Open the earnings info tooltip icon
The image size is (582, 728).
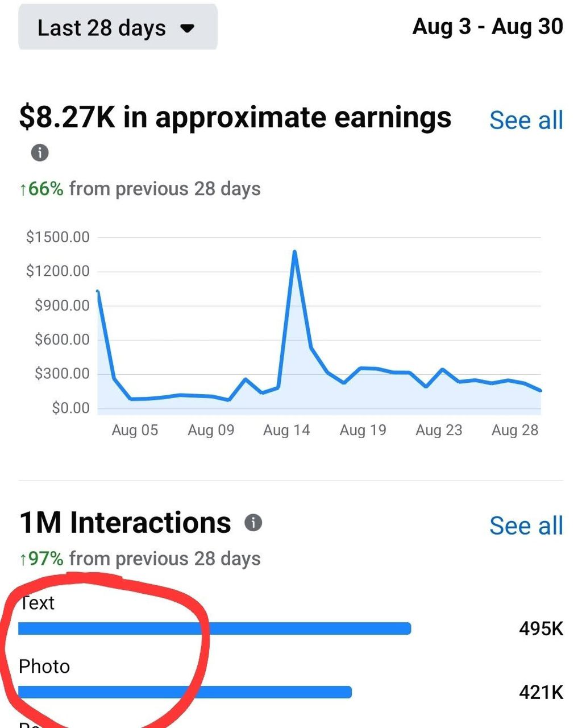[x=39, y=153]
